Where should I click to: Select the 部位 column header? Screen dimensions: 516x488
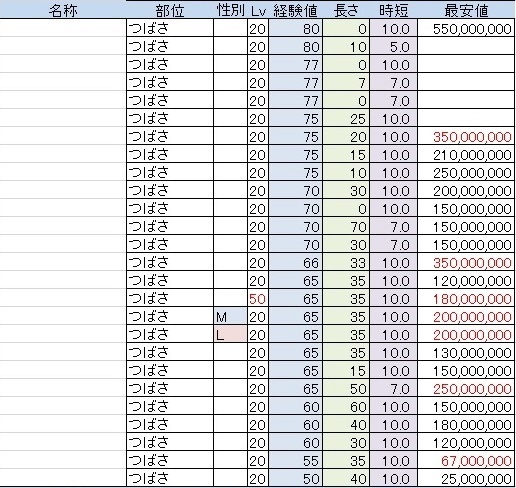point(170,11)
